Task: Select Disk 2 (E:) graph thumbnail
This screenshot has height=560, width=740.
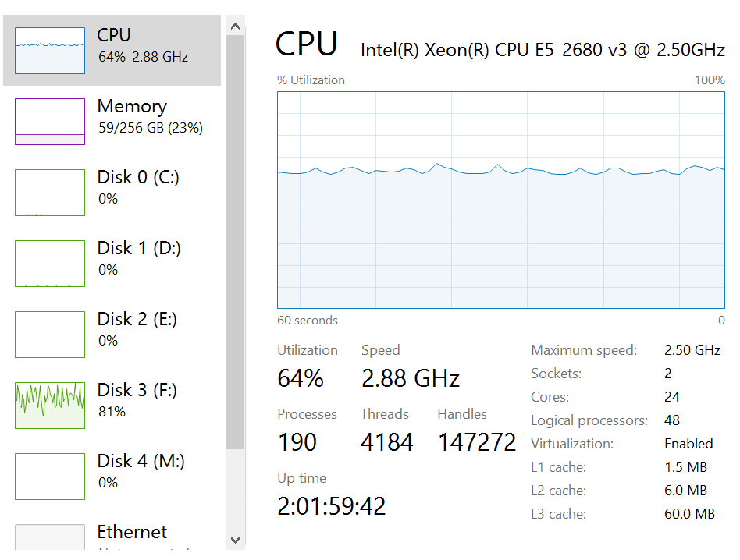Action: (50, 335)
